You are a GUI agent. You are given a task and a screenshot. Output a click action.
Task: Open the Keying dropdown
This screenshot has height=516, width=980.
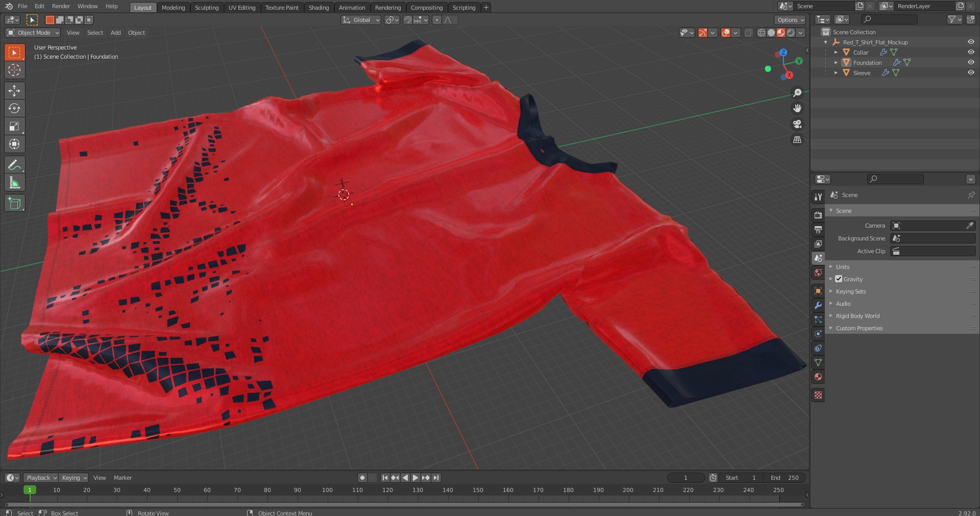click(x=73, y=478)
